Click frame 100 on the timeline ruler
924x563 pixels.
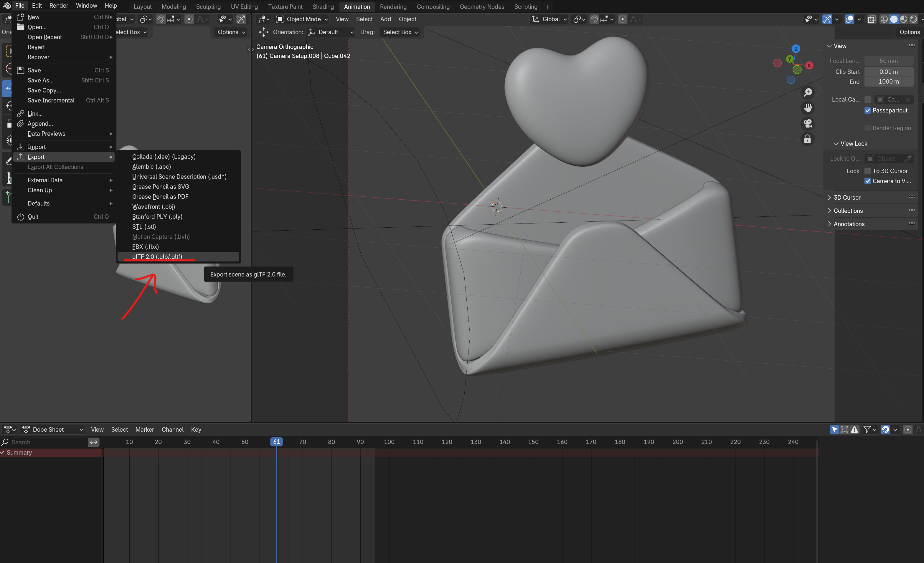(x=389, y=442)
